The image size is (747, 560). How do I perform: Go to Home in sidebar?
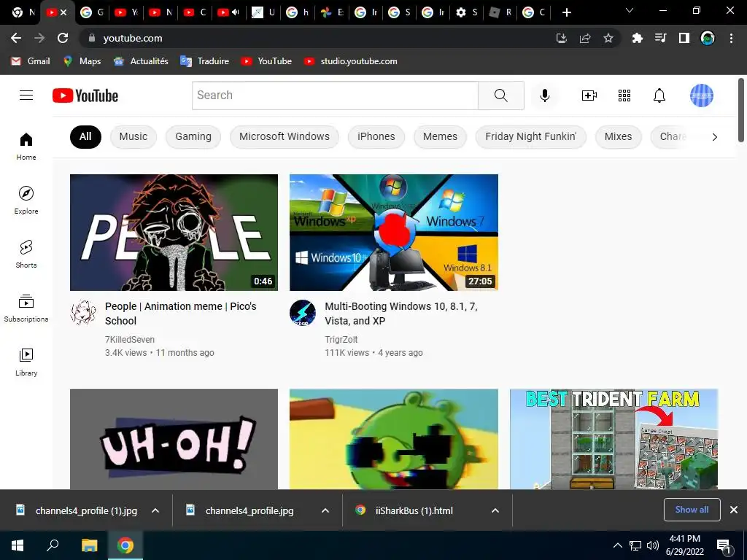click(26, 146)
